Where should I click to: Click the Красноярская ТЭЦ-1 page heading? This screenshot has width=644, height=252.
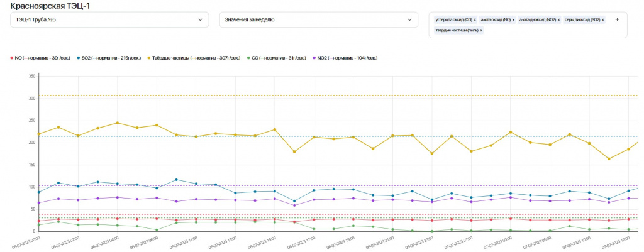pos(50,5)
